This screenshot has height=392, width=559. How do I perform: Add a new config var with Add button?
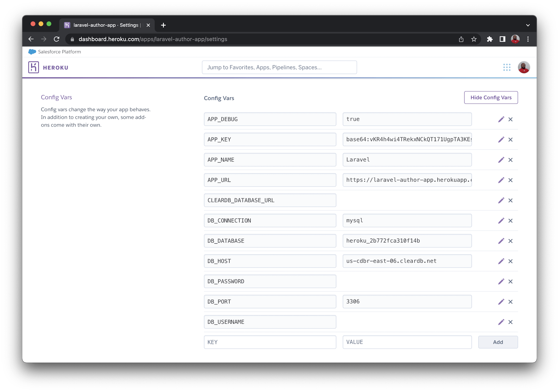[x=498, y=342]
